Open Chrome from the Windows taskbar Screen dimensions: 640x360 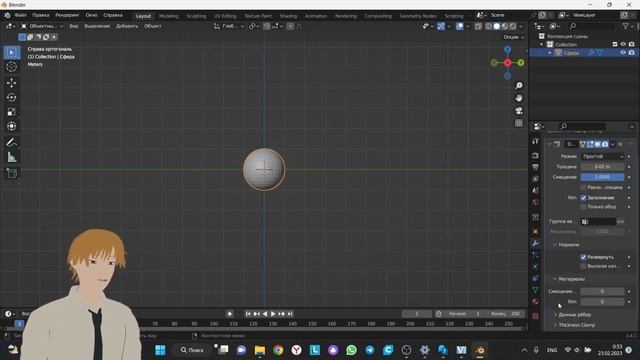[x=278, y=350]
